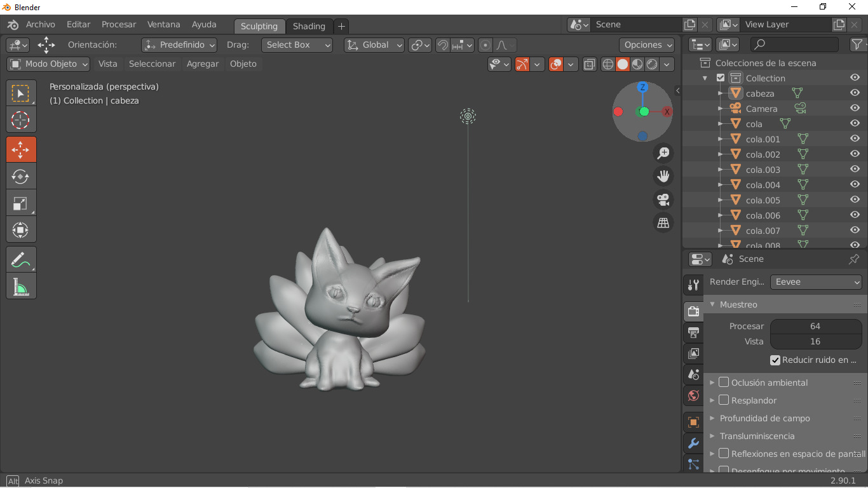Open the Agregar menu in viewport header
The width and height of the screenshot is (868, 488).
pyautogui.click(x=203, y=64)
